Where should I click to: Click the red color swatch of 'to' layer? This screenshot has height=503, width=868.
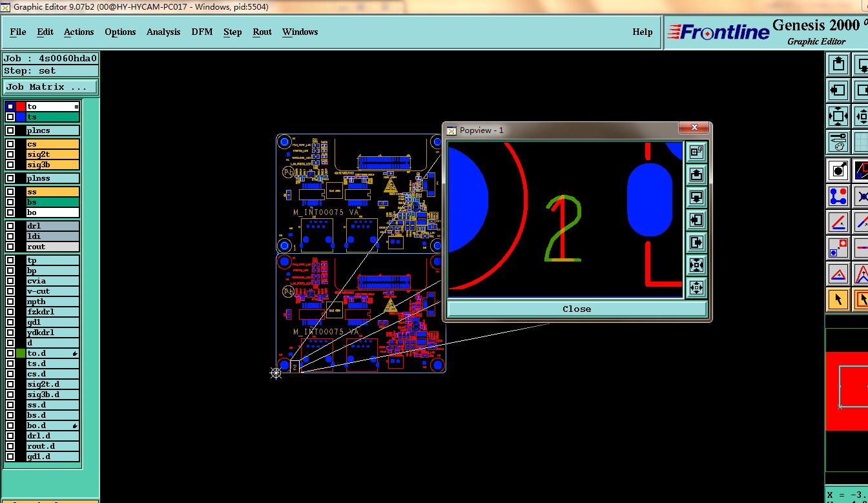click(x=21, y=107)
